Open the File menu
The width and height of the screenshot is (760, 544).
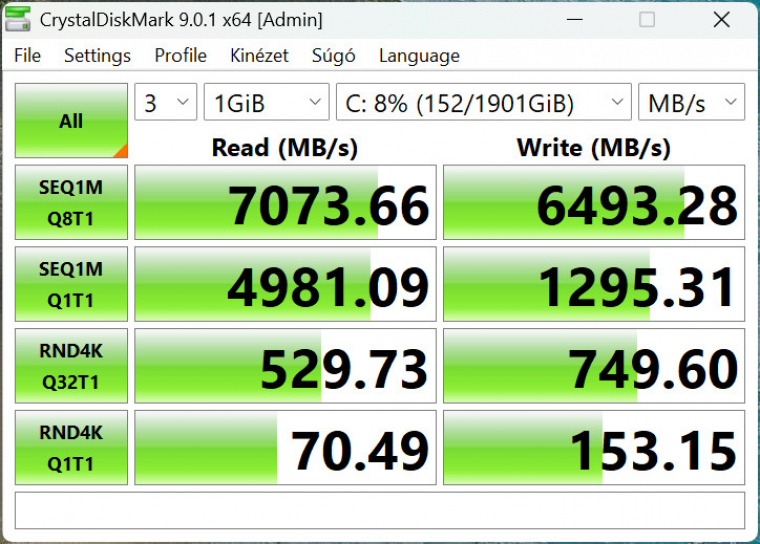click(27, 55)
